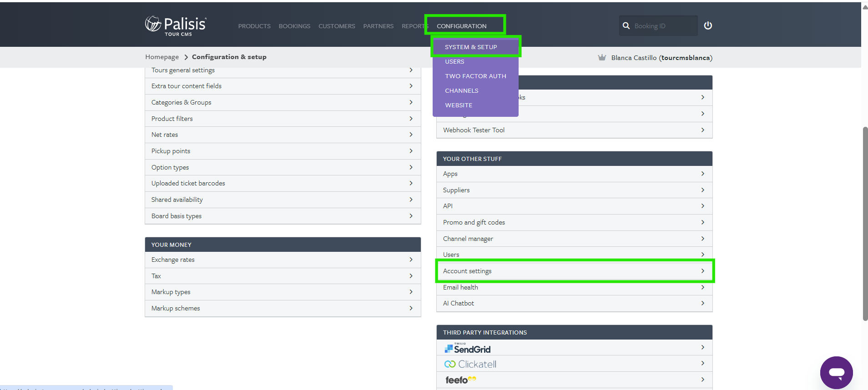
Task: Expand Uploaded ticket barcodes chevron
Action: point(411,183)
